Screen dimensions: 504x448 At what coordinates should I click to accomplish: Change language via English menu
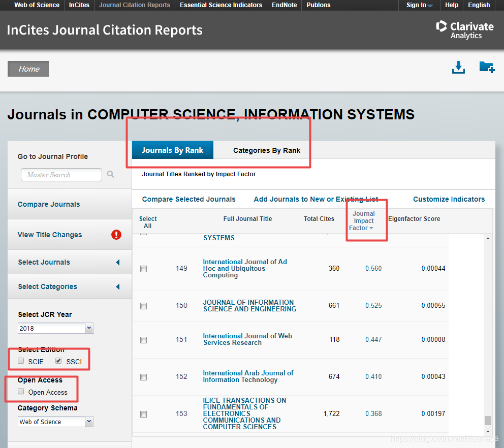[x=479, y=5]
